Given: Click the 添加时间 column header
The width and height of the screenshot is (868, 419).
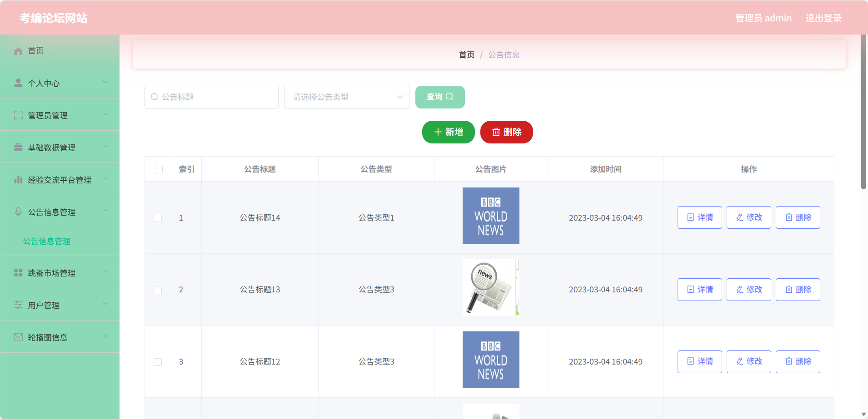Looking at the screenshot, I should click(x=606, y=169).
